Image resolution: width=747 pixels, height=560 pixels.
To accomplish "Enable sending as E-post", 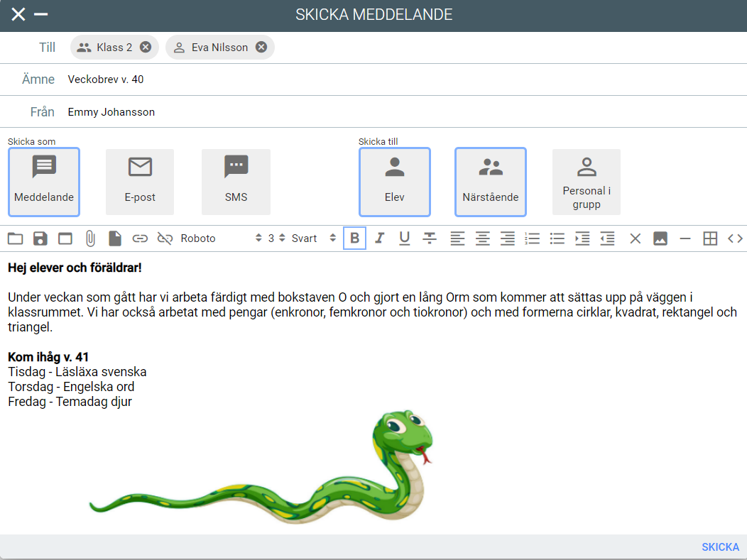I will tap(140, 182).
